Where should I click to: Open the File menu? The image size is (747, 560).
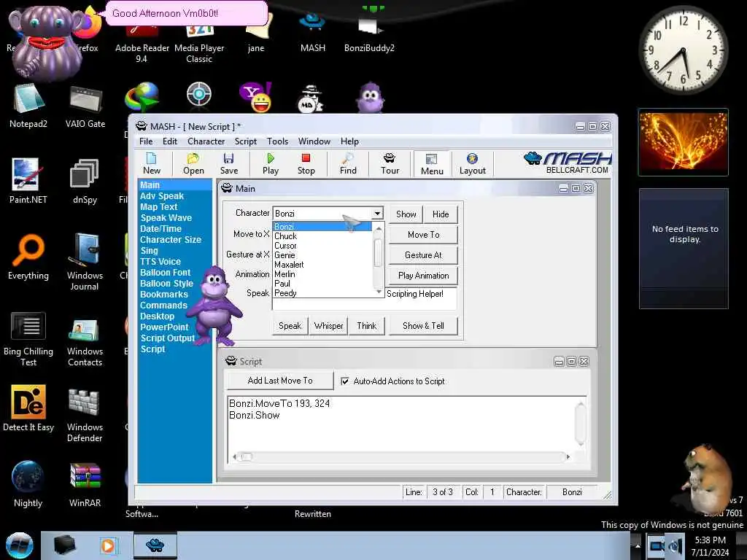146,141
